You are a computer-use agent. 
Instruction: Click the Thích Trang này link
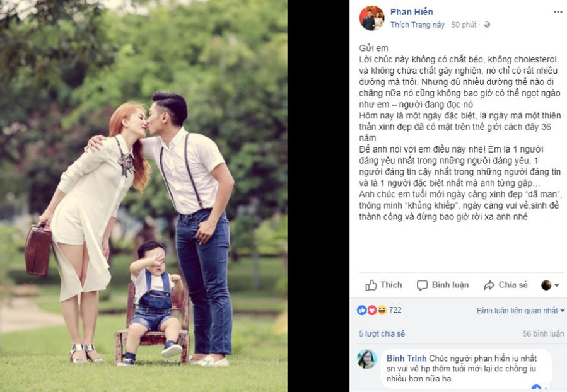click(x=418, y=25)
